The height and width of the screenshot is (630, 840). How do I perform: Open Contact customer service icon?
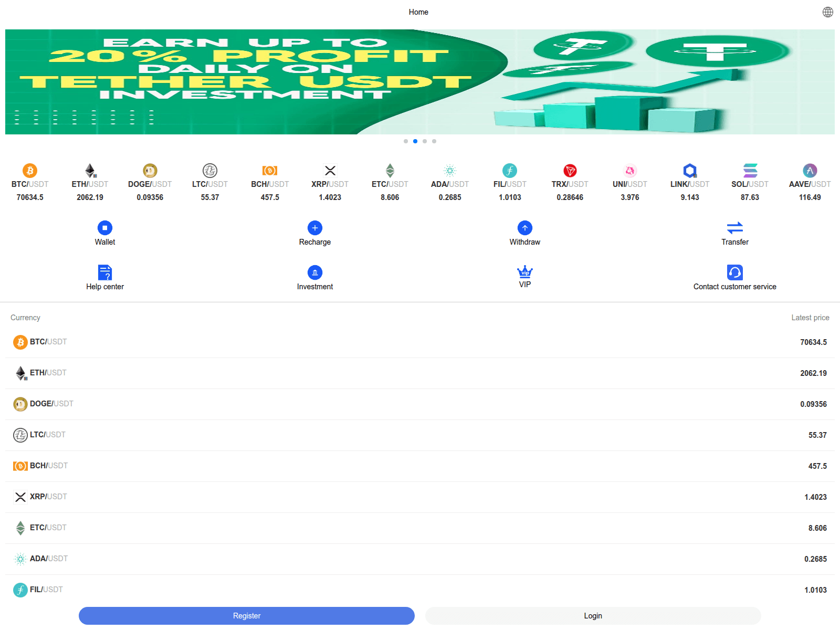pos(734,272)
